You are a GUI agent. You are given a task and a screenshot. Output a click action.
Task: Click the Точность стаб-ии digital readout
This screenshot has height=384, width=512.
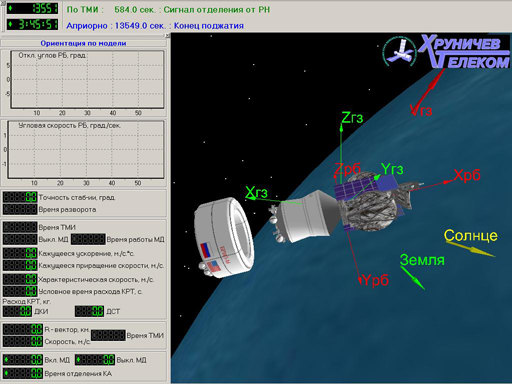(20, 197)
